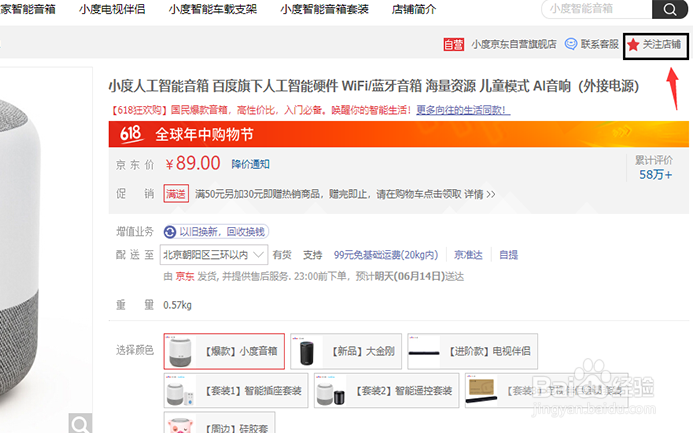Click the 0.57kg weight value

[x=177, y=305]
